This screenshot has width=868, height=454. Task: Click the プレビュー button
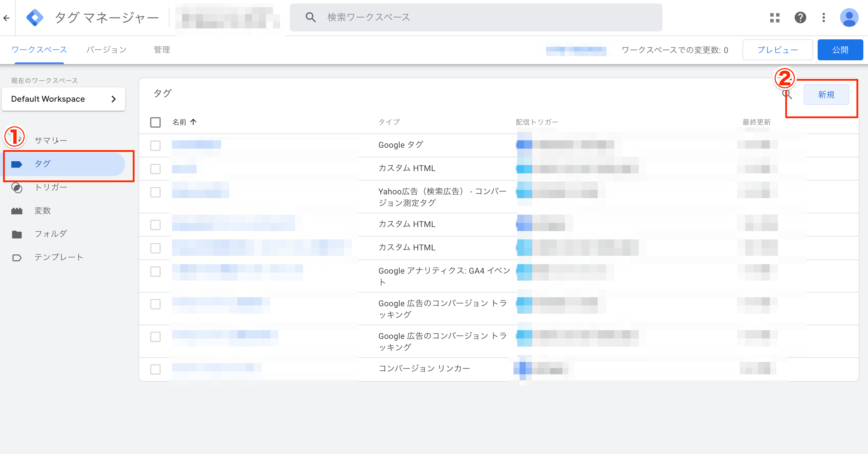(x=777, y=50)
